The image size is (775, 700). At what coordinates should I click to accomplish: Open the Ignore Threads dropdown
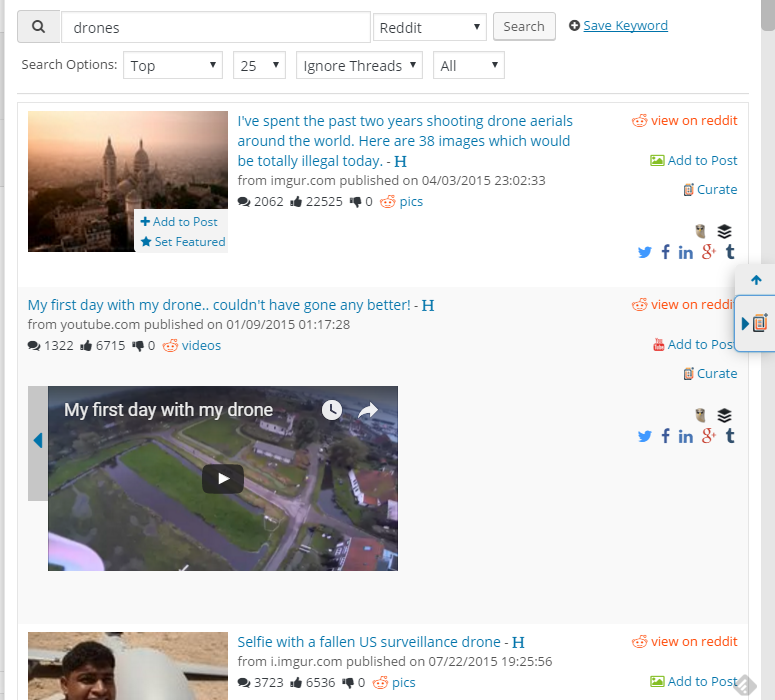pos(359,65)
